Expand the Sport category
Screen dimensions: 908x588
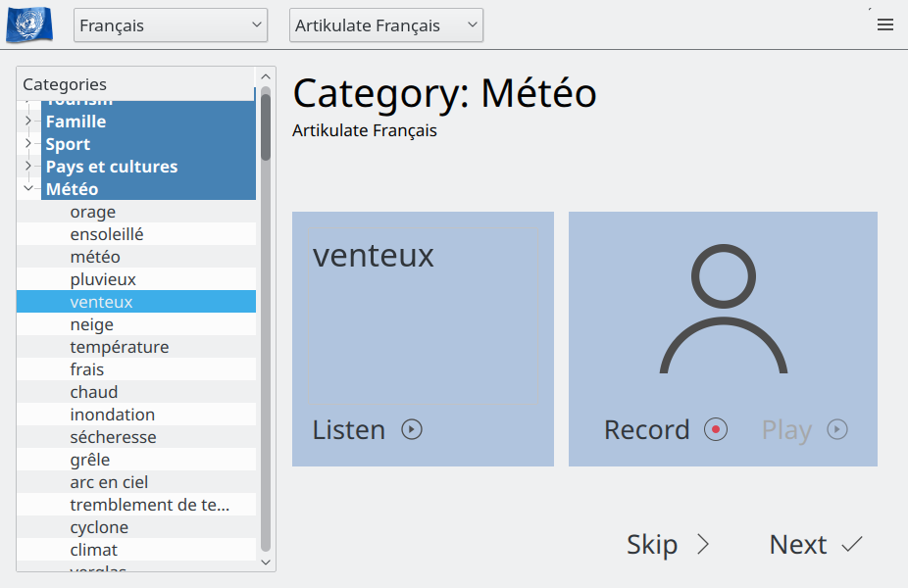(x=27, y=143)
